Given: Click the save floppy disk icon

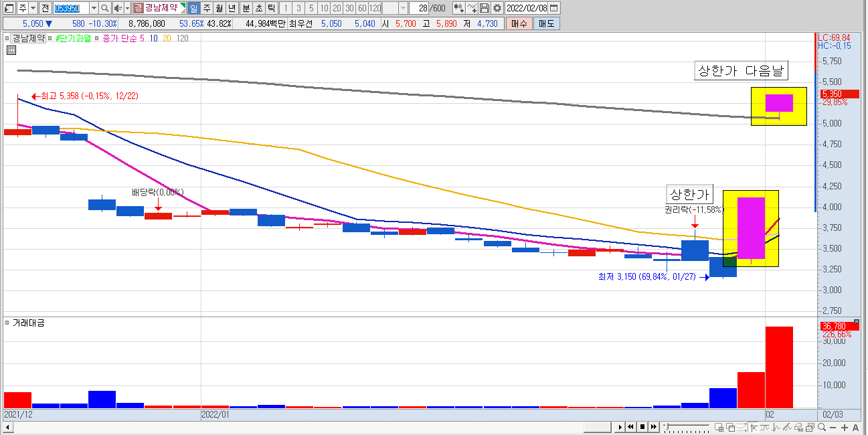Looking at the screenshot, I should click(x=485, y=8).
